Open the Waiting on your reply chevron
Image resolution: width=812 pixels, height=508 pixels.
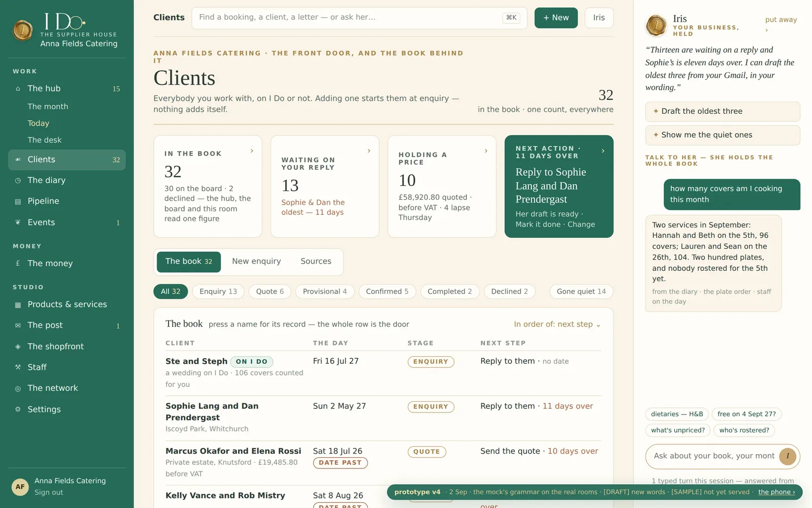point(369,151)
